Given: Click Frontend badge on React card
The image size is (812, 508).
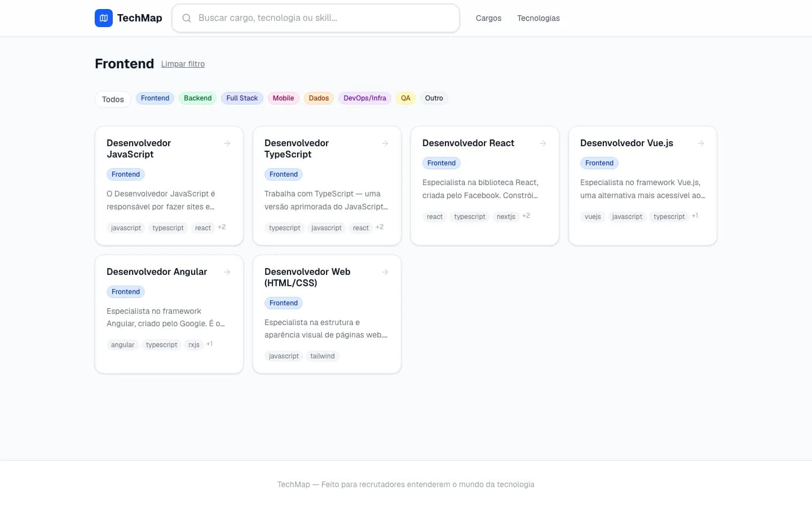Looking at the screenshot, I should click(x=442, y=163).
